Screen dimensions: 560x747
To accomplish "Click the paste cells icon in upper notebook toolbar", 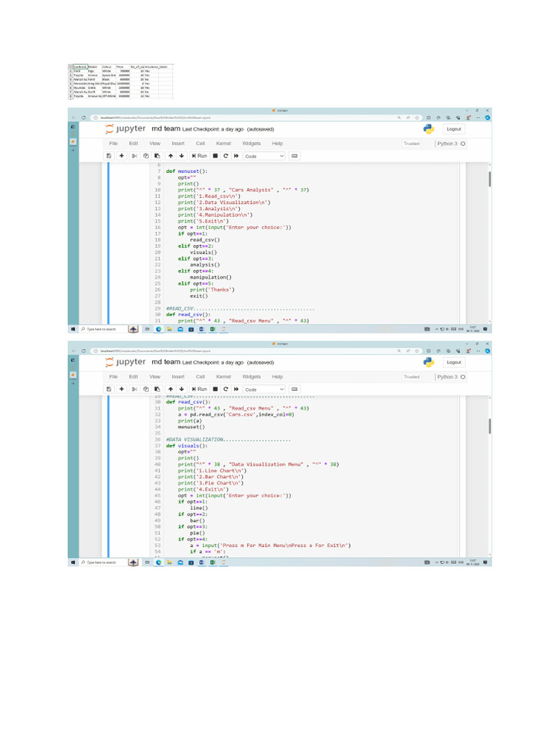I will pyautogui.click(x=157, y=156).
